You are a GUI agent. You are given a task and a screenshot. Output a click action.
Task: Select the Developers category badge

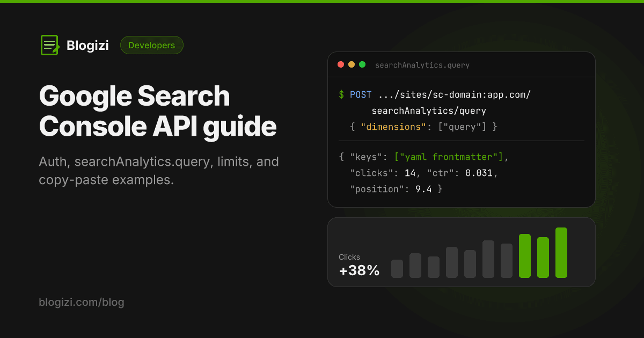[152, 46]
